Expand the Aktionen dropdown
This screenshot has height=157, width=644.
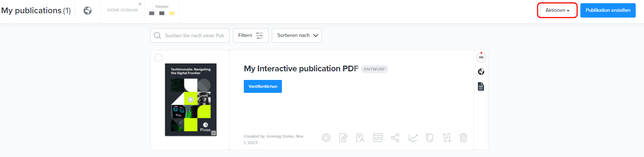tap(557, 10)
